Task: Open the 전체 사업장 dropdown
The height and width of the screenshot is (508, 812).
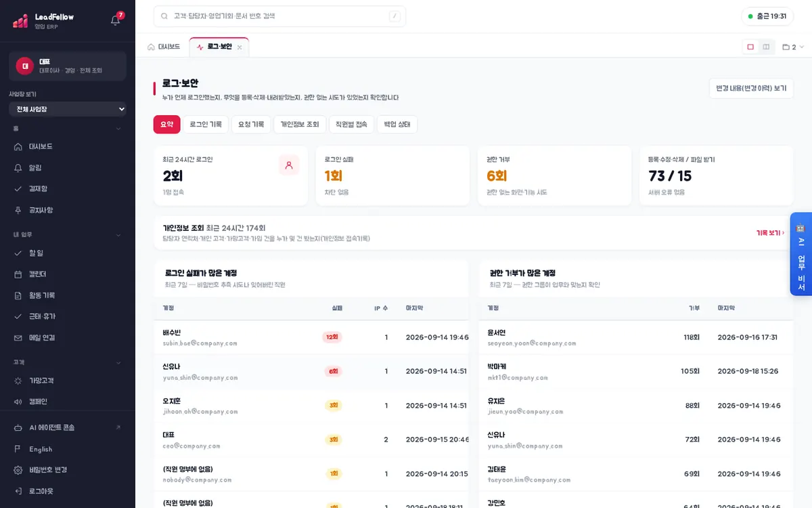Action: coord(68,109)
